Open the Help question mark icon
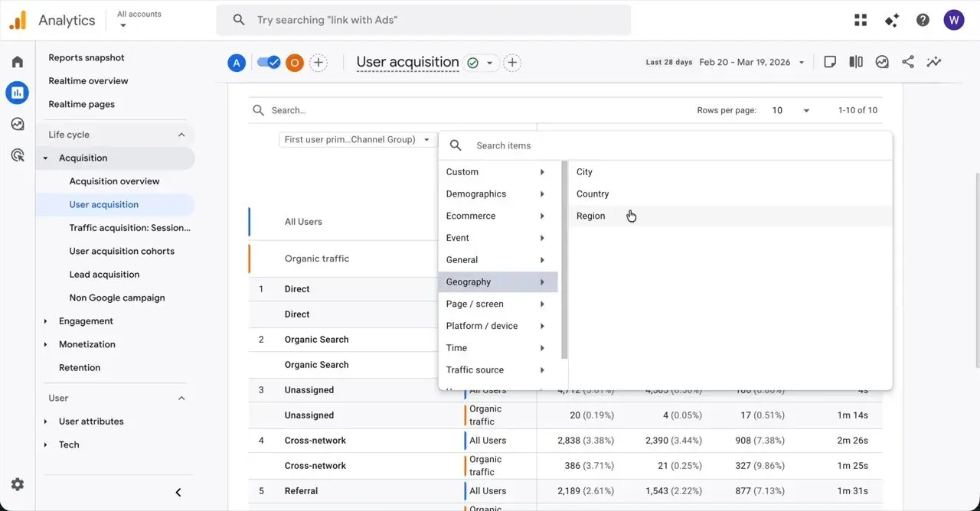The width and height of the screenshot is (980, 511). pyautogui.click(x=923, y=20)
